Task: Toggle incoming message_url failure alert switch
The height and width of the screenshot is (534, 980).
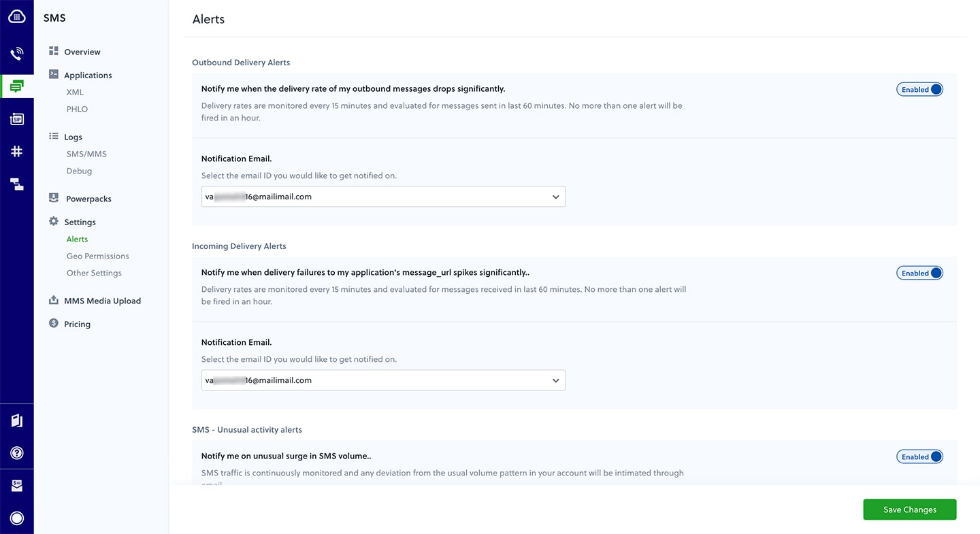Action: pos(919,273)
